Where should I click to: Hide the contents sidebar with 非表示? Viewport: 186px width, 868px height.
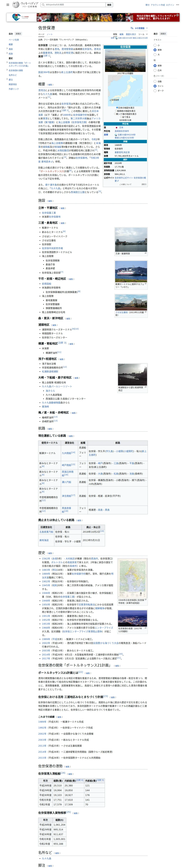click(18, 34)
